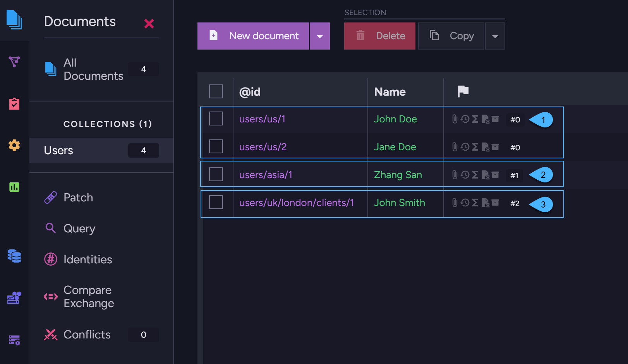
Task: Close the Documents panel with the red X
Action: 149,24
